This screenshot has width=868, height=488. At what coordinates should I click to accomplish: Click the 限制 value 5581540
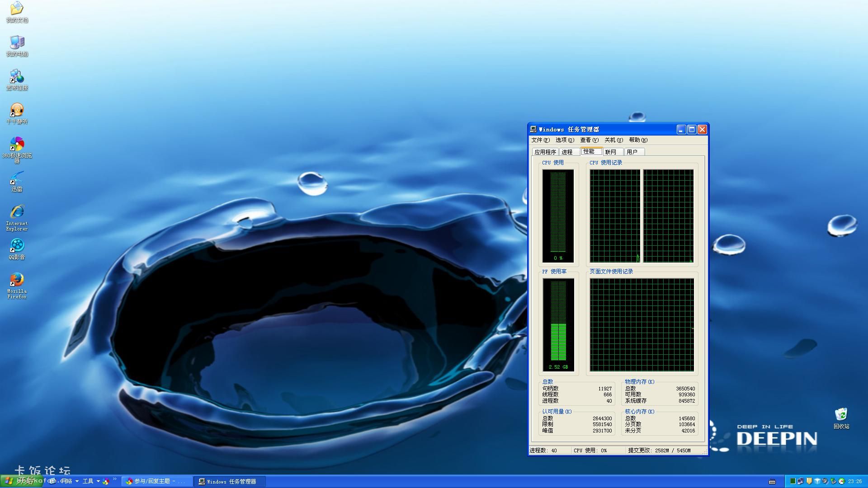click(x=602, y=424)
